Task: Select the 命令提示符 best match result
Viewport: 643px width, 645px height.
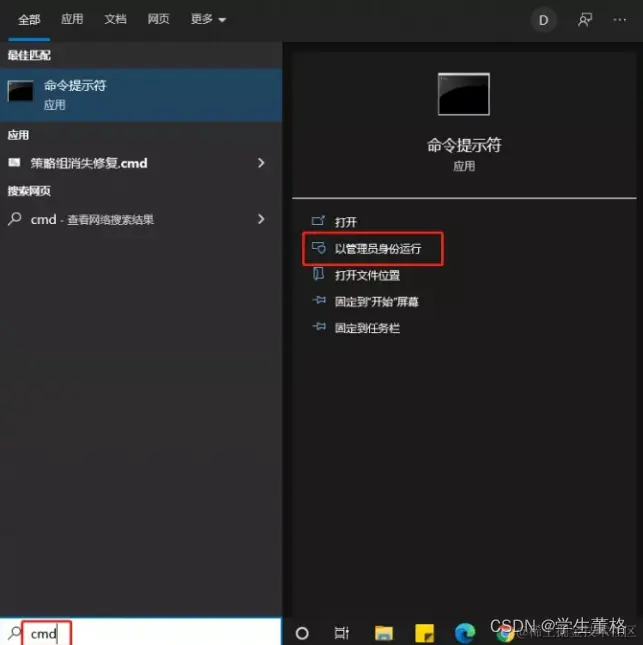Action: click(x=141, y=95)
